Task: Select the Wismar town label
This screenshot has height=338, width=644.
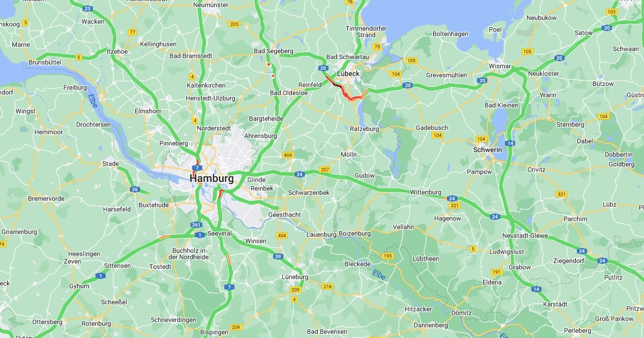Action: point(499,65)
